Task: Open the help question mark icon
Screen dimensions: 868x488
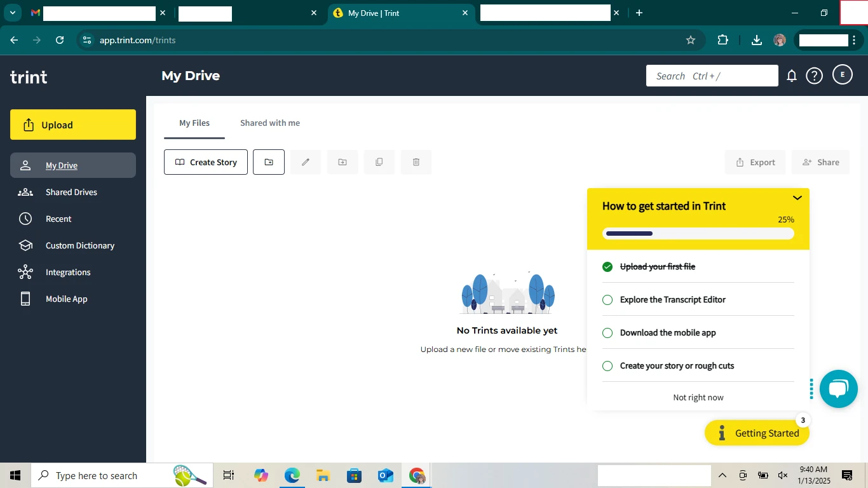Action: (x=814, y=76)
